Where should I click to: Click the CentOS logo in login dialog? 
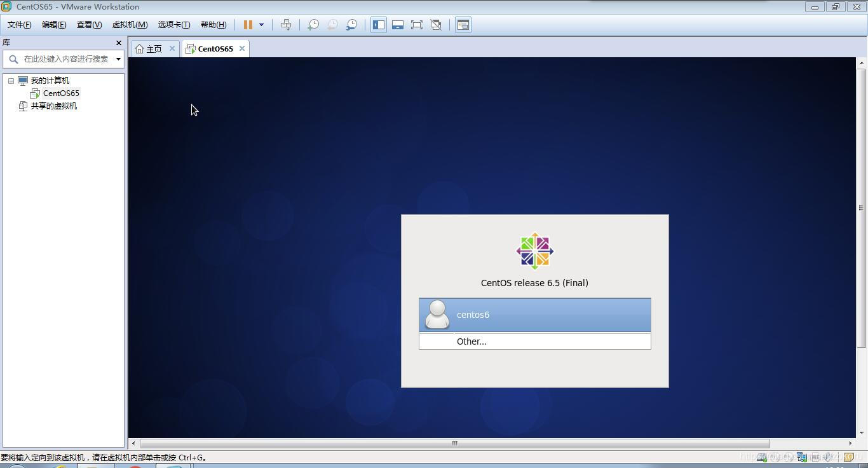pyautogui.click(x=535, y=251)
